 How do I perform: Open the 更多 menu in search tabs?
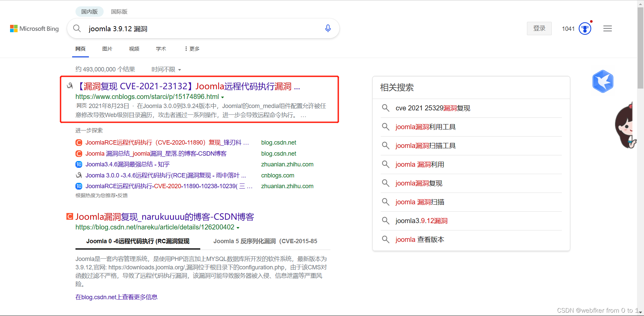click(x=192, y=49)
